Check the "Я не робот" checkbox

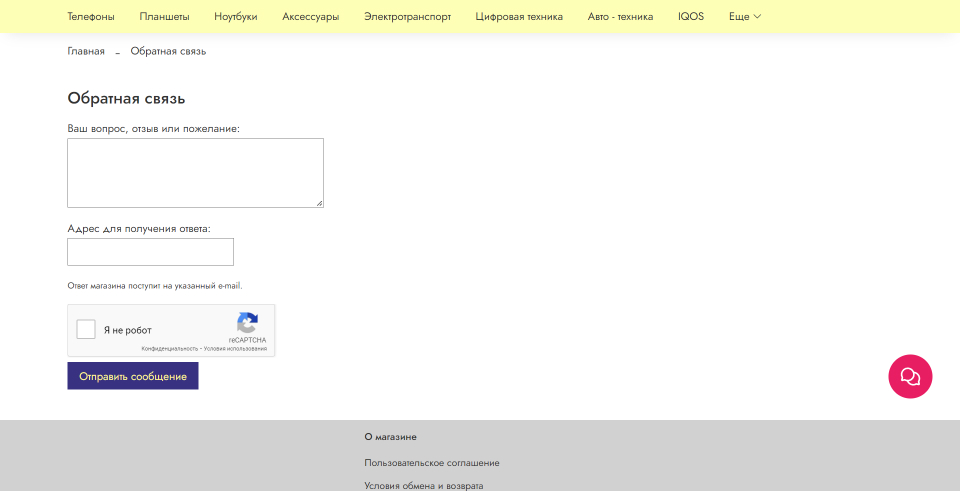point(86,330)
